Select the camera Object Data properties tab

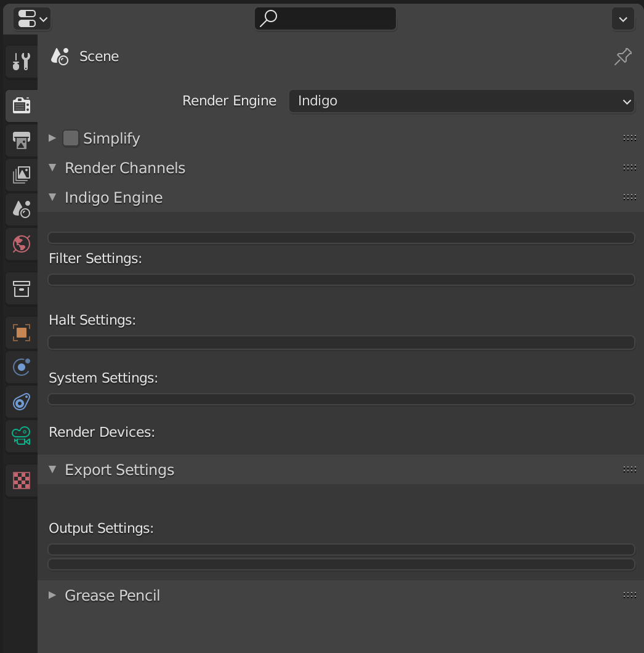pyautogui.click(x=21, y=436)
